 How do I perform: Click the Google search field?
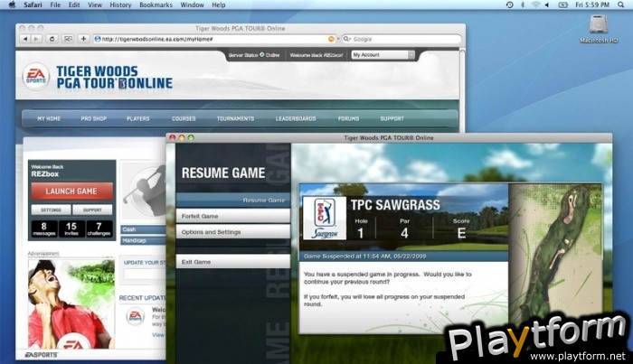[402, 39]
